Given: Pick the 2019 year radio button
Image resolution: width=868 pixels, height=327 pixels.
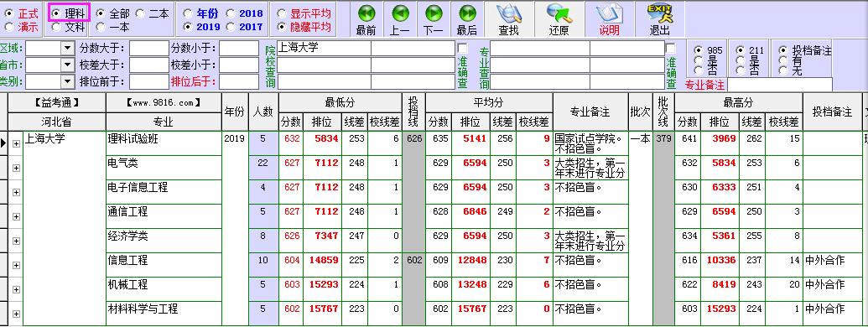Looking at the screenshot, I should coord(188,27).
